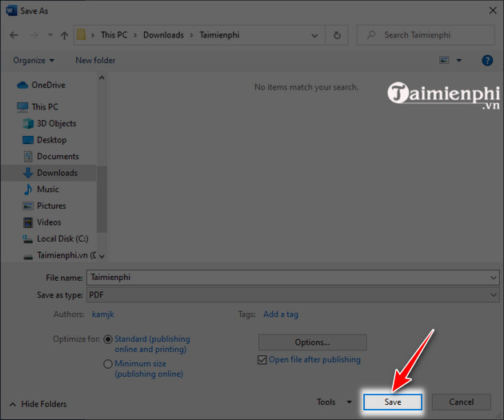Select Downloads in address breadcrumb
This screenshot has height=420, width=504.
[163, 34]
